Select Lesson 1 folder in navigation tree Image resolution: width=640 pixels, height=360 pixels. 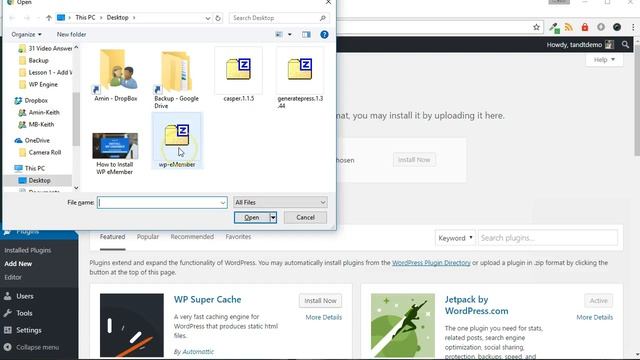(45, 72)
